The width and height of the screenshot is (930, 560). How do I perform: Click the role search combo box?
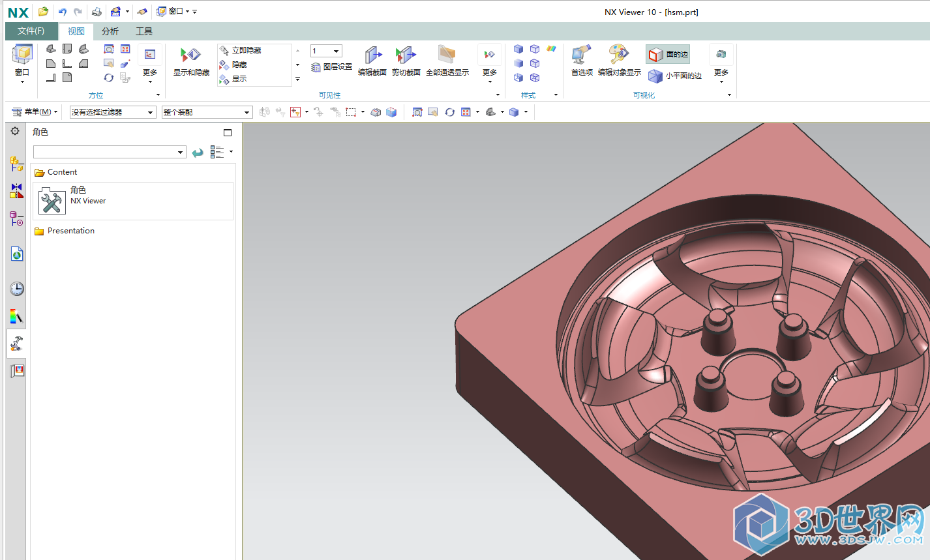[x=110, y=152]
